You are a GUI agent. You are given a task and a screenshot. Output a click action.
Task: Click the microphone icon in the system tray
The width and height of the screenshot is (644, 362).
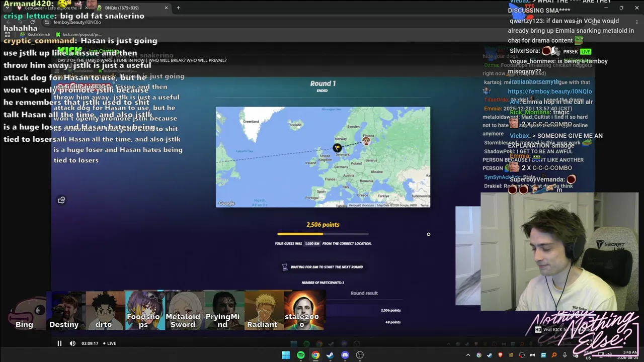565,355
